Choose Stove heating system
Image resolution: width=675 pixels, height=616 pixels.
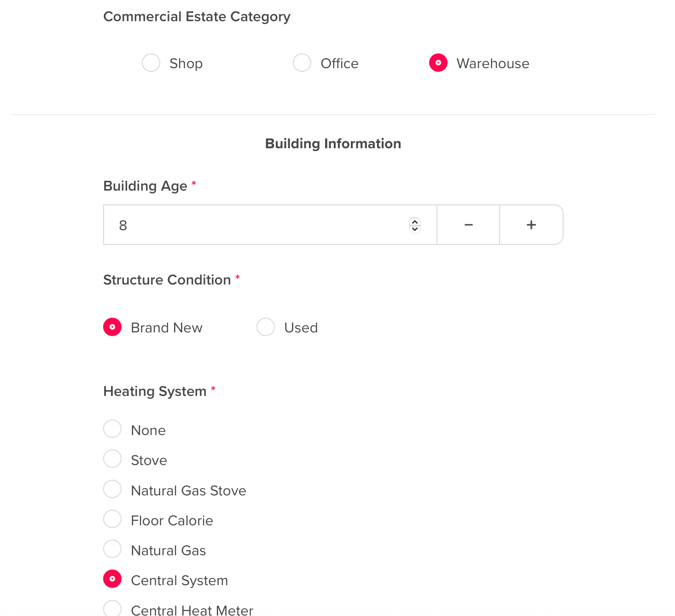(x=112, y=459)
